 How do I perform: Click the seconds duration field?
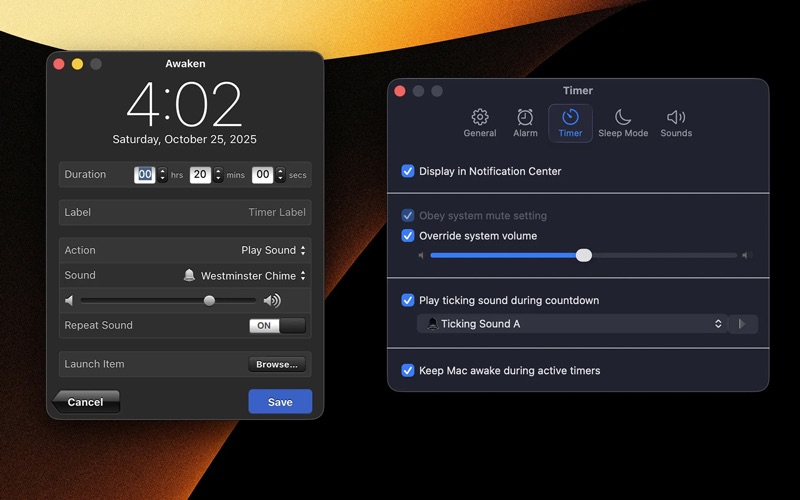tap(262, 174)
